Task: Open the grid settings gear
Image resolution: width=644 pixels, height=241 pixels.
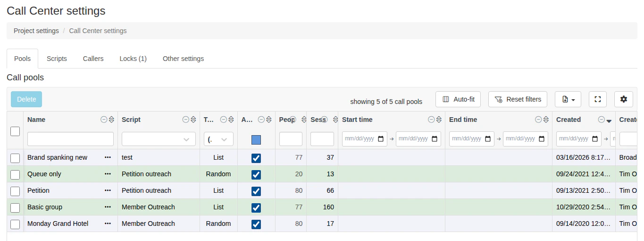Action: tap(624, 99)
